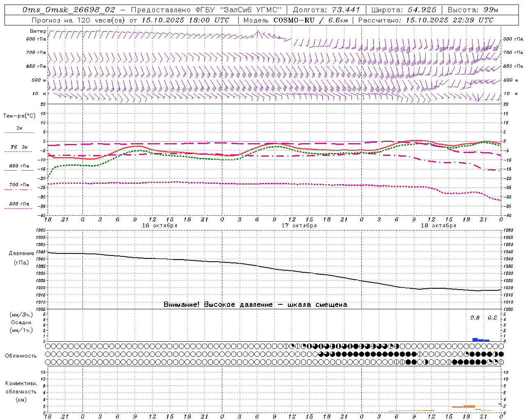Click the Прогноз на 120 часа(ов) text

click(x=80, y=20)
